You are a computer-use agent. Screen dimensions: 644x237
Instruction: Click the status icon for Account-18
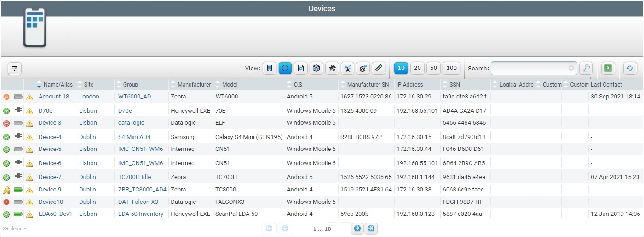6,97
